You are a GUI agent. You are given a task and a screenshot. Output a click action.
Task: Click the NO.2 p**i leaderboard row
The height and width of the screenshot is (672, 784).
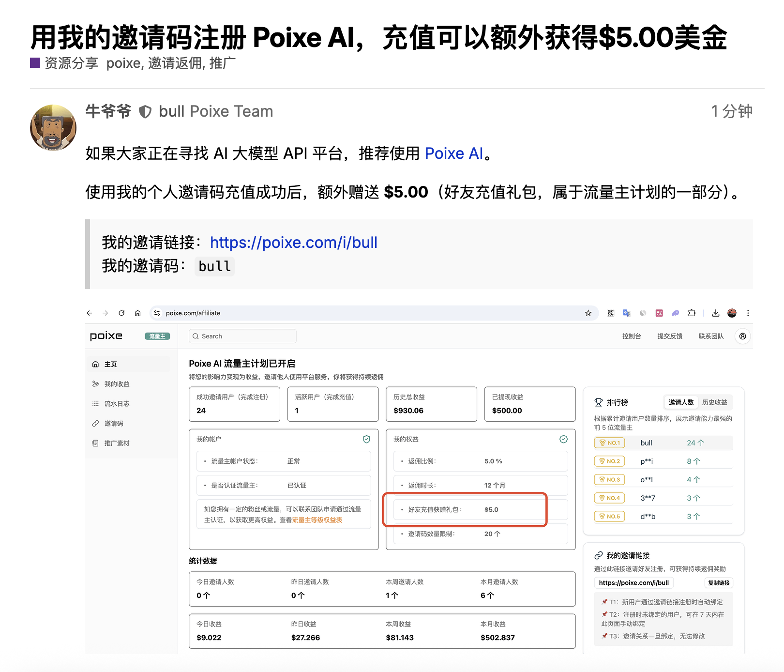[663, 461]
